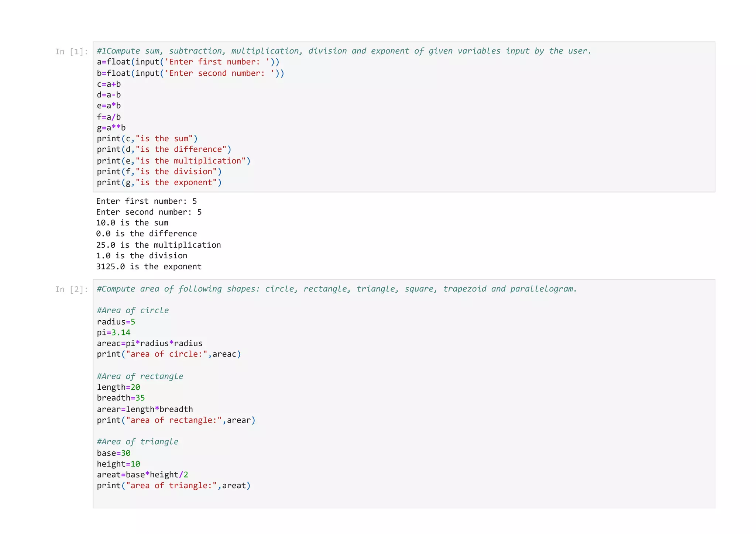Click the In [2] cell prompt label
The width and height of the screenshot is (756, 534).
(x=71, y=289)
